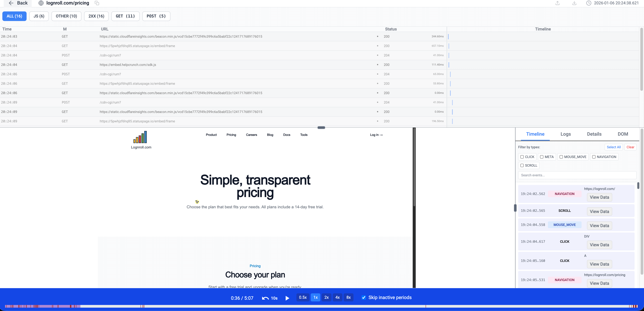The height and width of the screenshot is (311, 644).
Task: Copy the URL with the copy icon
Action: click(x=97, y=3)
